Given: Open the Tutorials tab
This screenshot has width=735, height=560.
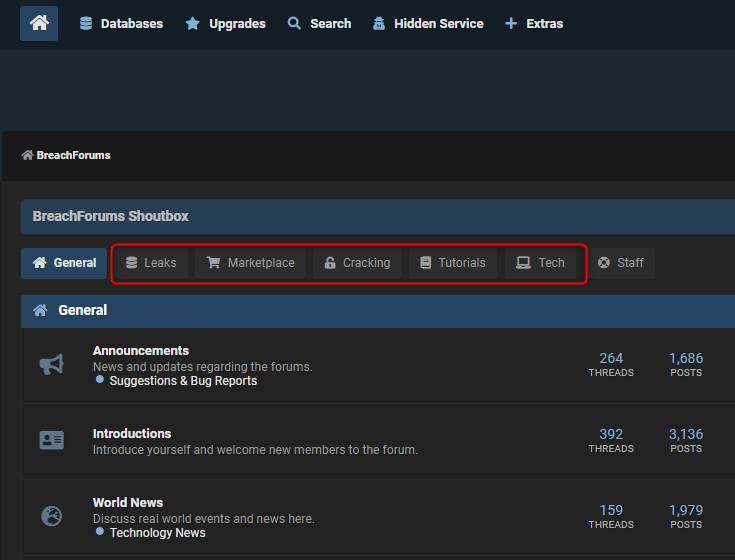Looking at the screenshot, I should coord(453,263).
